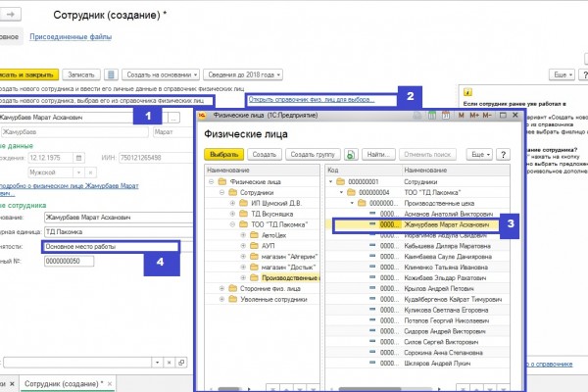
Task: Click the ТД Лакомка structural unit field
Action: (119, 232)
